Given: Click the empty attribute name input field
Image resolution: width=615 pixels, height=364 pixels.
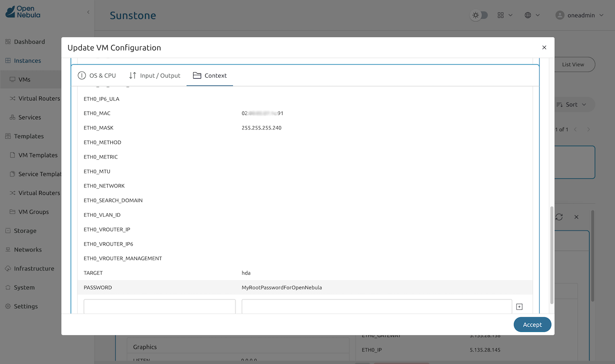Looking at the screenshot, I should coord(159,306).
